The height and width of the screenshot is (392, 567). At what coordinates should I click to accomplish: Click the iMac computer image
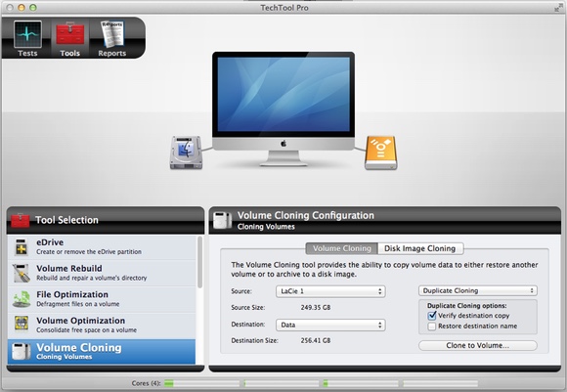[283, 109]
